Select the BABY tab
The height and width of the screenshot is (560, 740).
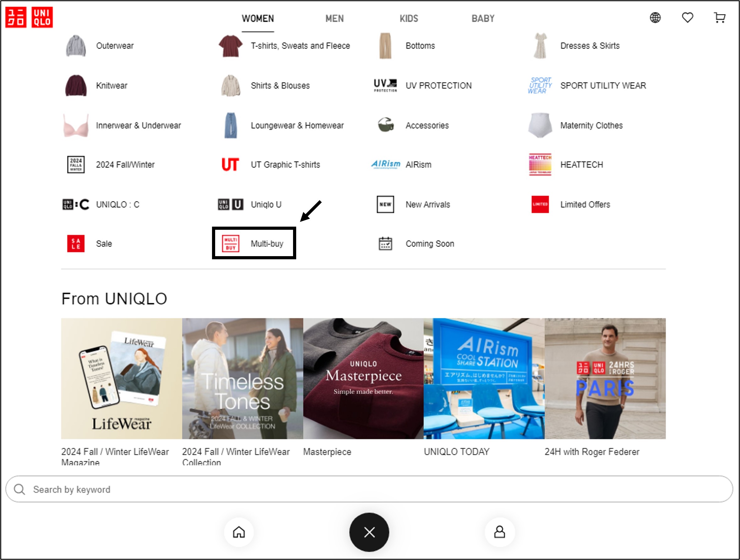483,19
